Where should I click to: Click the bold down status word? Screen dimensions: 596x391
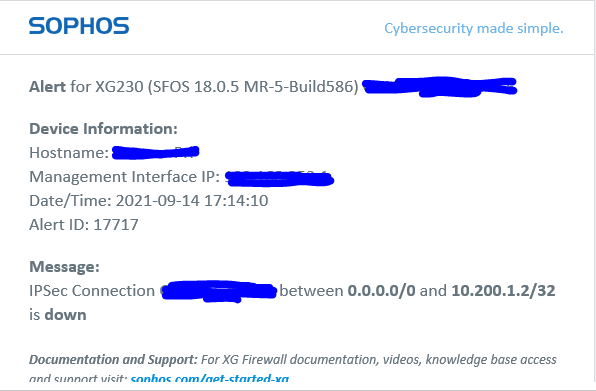tap(65, 315)
